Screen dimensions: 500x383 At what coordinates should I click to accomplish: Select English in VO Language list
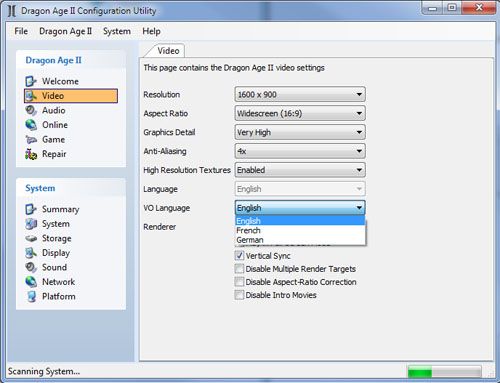(300, 221)
